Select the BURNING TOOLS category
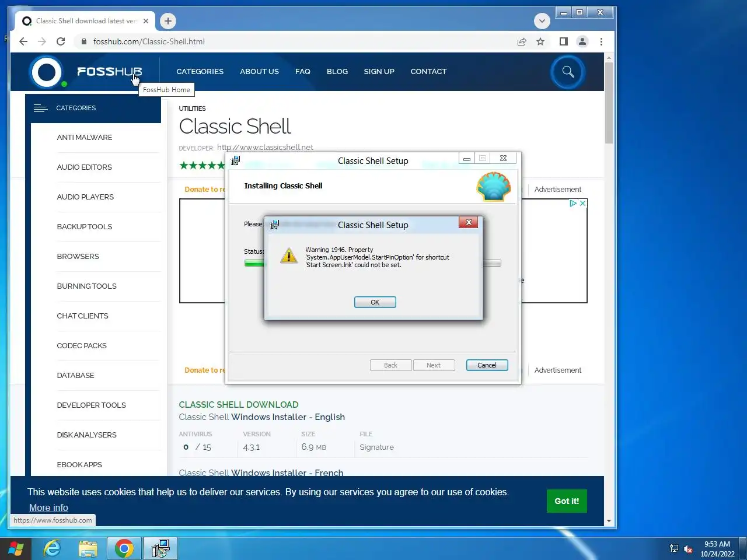 86,286
